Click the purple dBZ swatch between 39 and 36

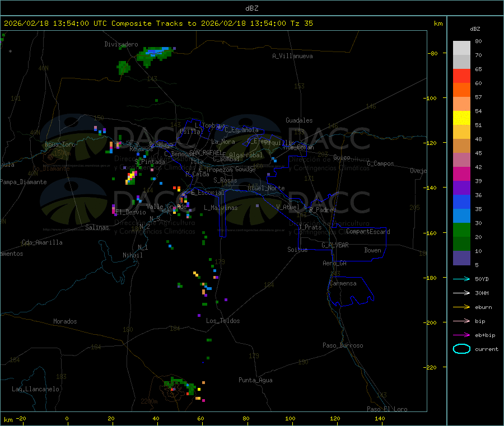tap(461, 188)
